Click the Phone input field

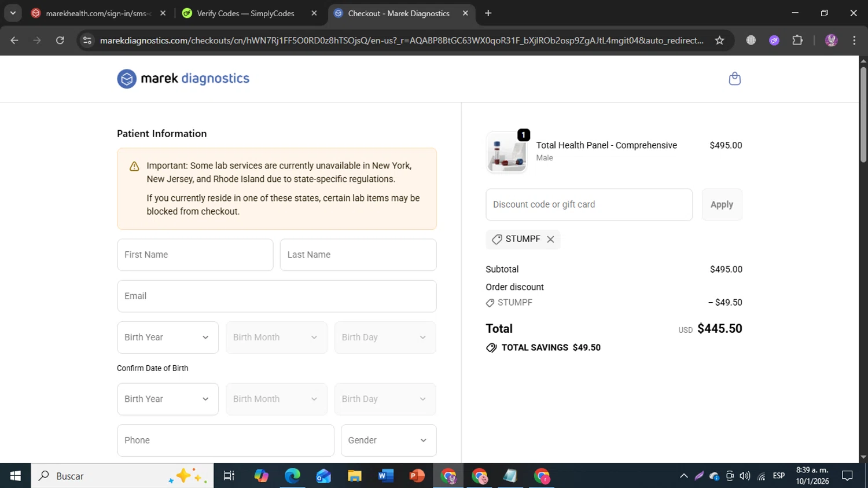pyautogui.click(x=226, y=441)
